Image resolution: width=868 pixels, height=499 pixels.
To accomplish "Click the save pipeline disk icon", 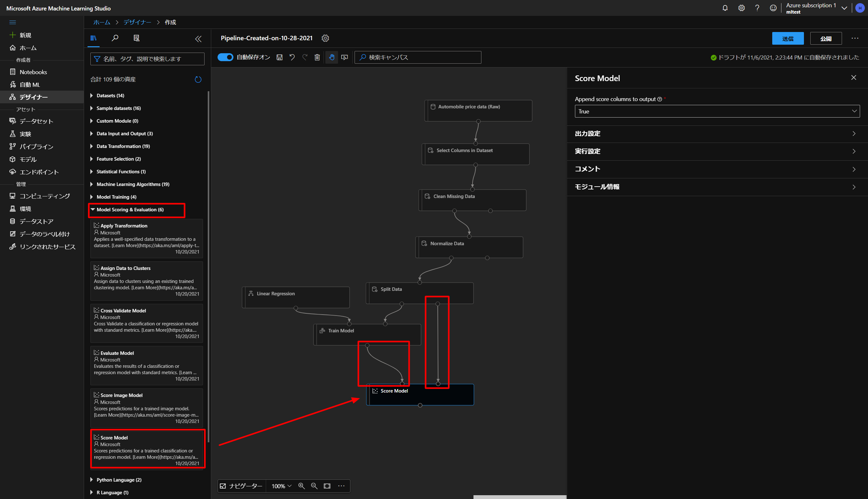I will [279, 57].
